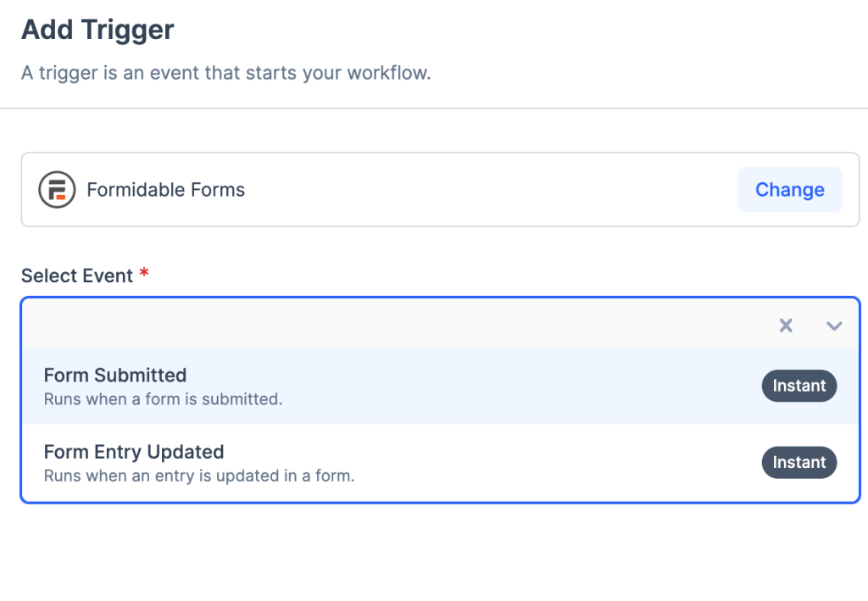
Task: Click the "Runs when a form is submitted" description
Action: (x=163, y=398)
